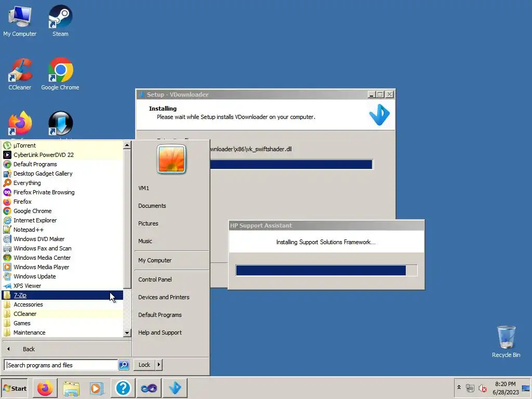This screenshot has width=532, height=399.
Task: Click the VDownloader logo in setup window
Action: [379, 115]
